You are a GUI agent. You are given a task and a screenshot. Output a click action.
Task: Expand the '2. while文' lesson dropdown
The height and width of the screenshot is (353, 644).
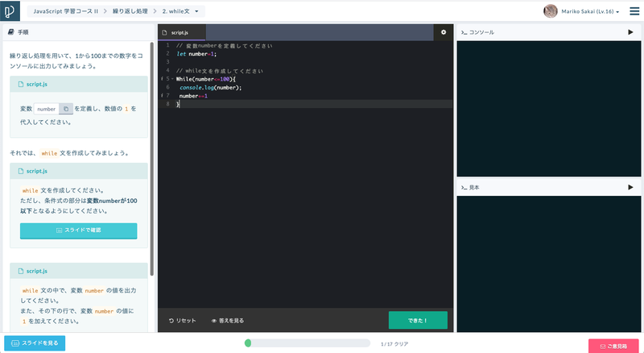(182, 11)
